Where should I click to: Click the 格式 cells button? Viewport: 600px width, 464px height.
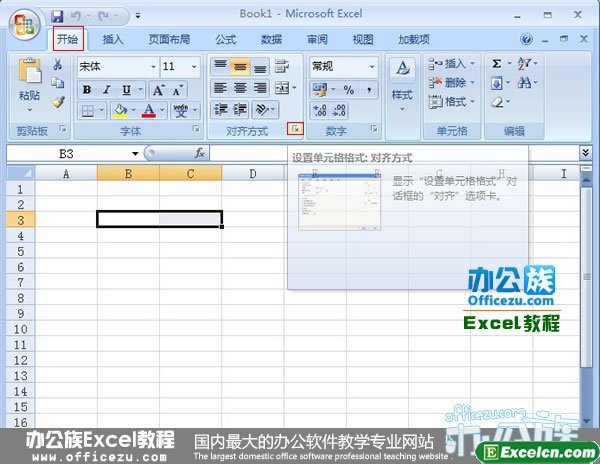coord(452,101)
